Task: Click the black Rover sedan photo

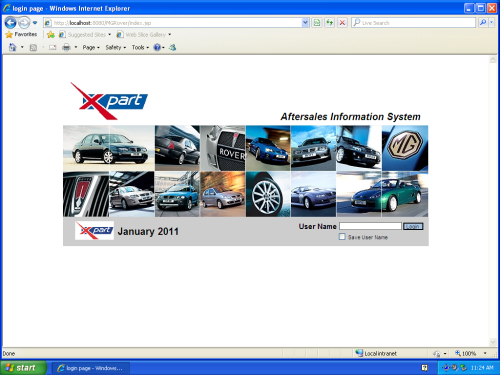Action: pos(109,148)
